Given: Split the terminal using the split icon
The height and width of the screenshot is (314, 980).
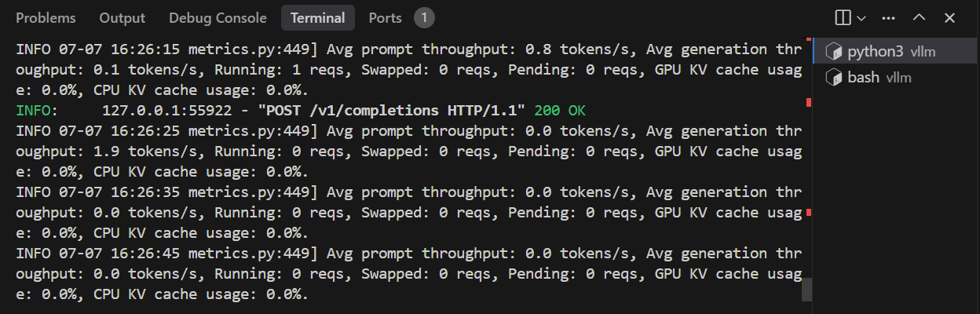Looking at the screenshot, I should point(843,17).
